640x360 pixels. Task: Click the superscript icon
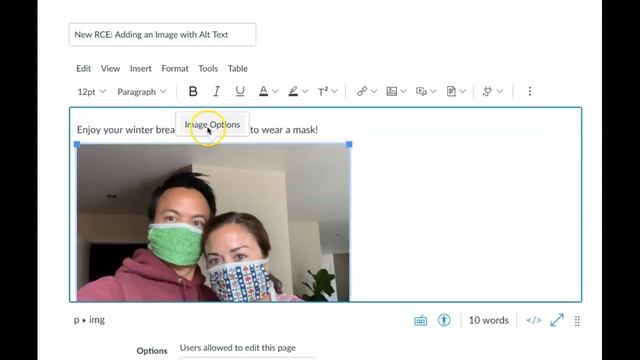point(323,91)
